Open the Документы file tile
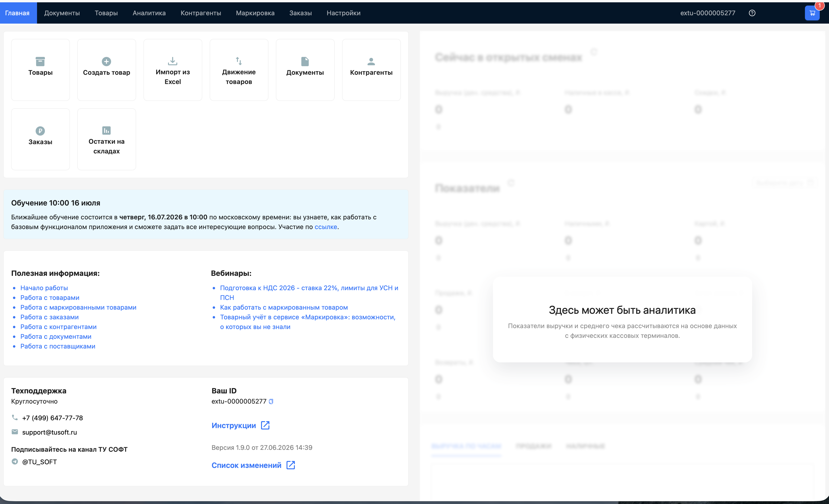The height and width of the screenshot is (504, 829). click(305, 70)
